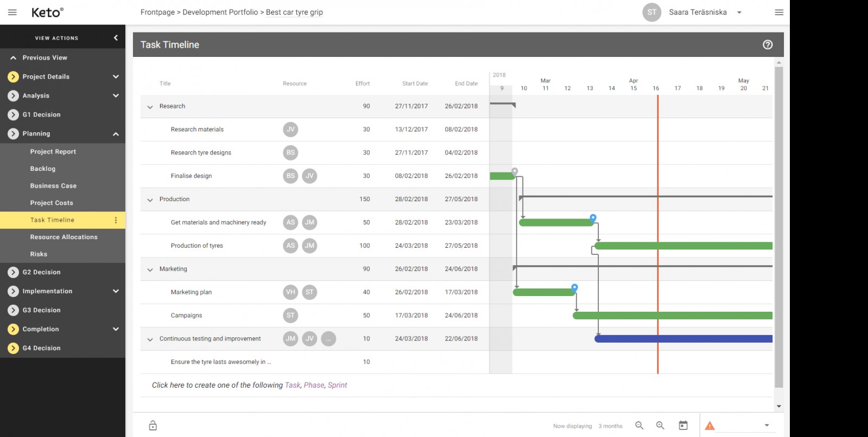Click the G4 Decision arrow circle icon
This screenshot has width=868, height=437.
(13, 348)
